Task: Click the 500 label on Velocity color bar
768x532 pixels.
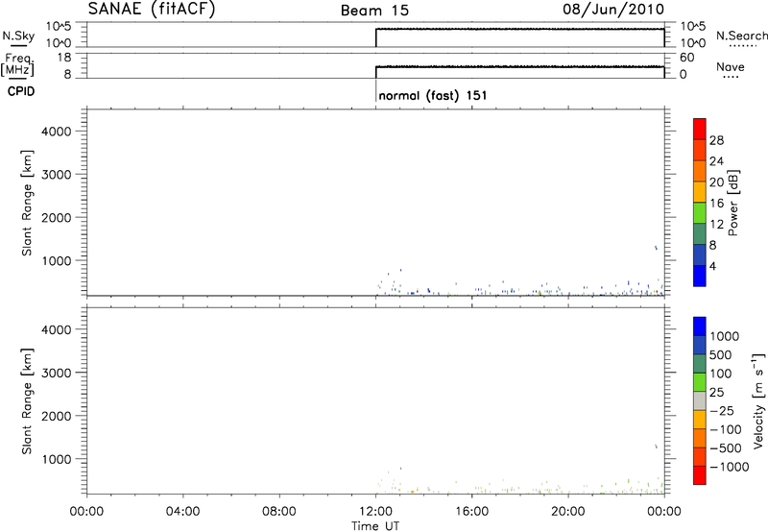Action: pos(720,355)
